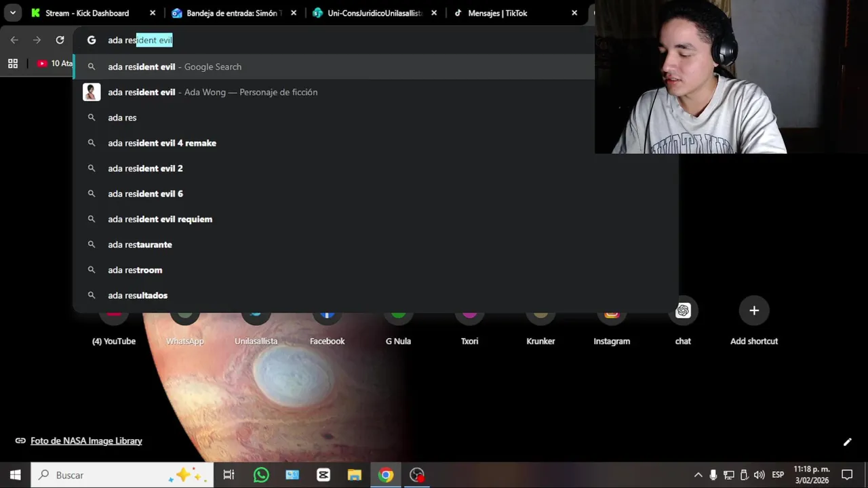Choose 'ada restroom' suggestion
The image size is (868, 488).
click(376, 270)
